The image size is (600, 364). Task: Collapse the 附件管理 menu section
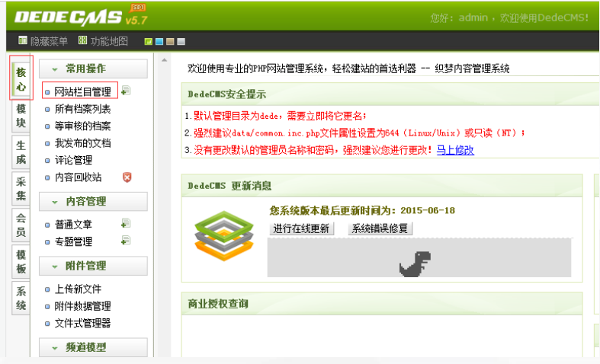[x=93, y=266]
